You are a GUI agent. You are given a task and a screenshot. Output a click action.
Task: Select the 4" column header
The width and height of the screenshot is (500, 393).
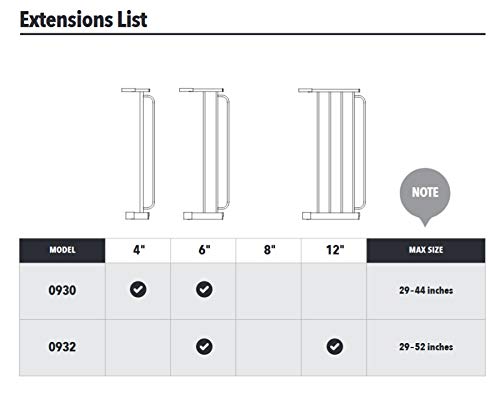click(x=139, y=250)
